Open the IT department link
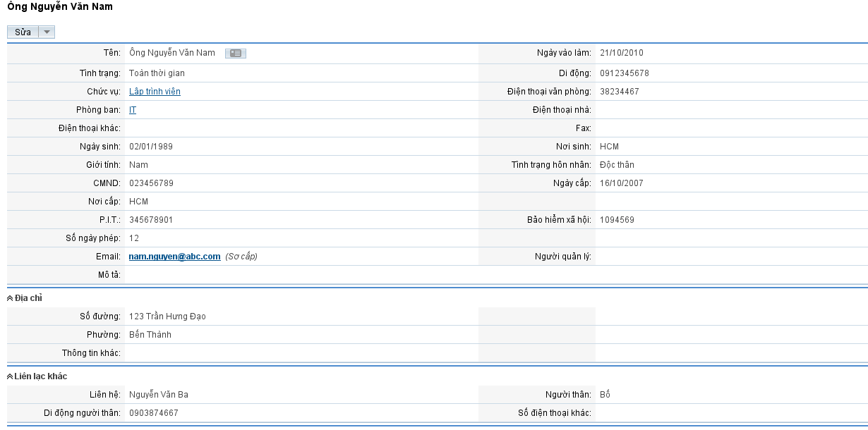Screen dimensions: 868x430 coord(133,110)
